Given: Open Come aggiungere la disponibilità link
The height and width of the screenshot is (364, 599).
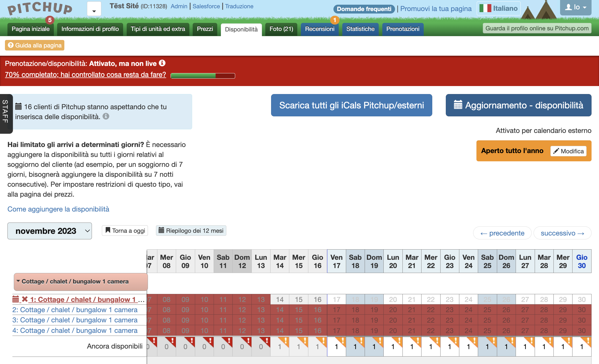Looking at the screenshot, I should pos(58,209).
